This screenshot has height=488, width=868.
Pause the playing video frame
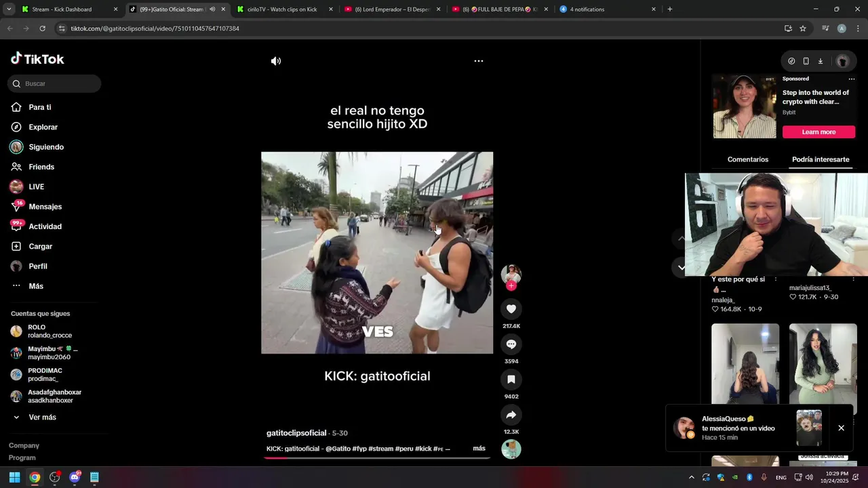tap(377, 253)
